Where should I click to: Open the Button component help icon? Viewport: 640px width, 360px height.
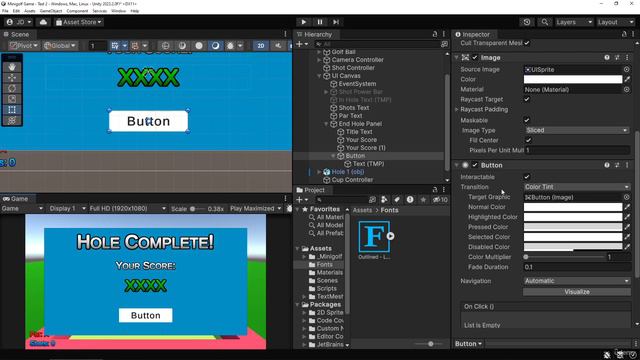click(x=607, y=165)
